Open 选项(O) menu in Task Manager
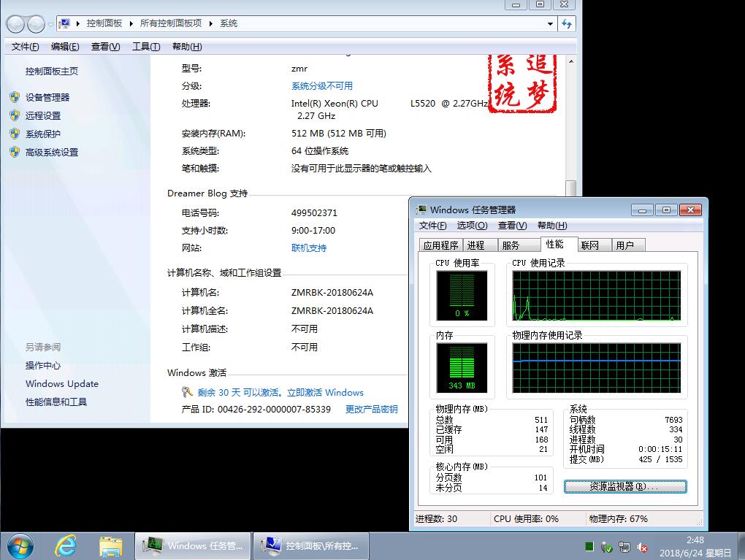The image size is (745, 560). [472, 226]
